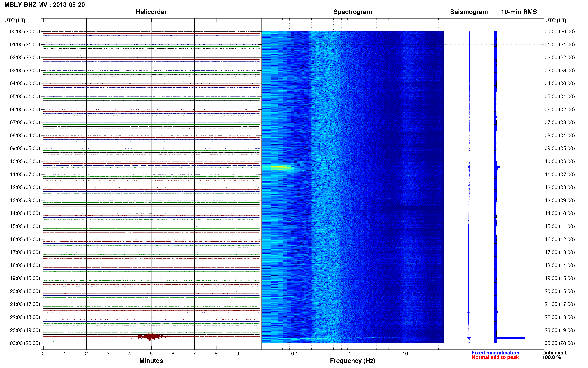
Task: Click the yellow low-frequency spot in the spectrogram
Action: (278, 167)
